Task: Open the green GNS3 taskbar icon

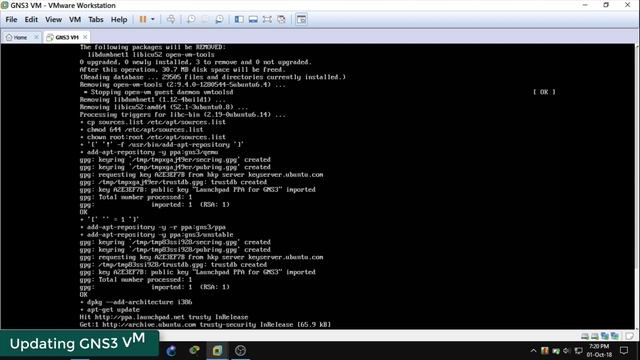Action: (x=194, y=350)
